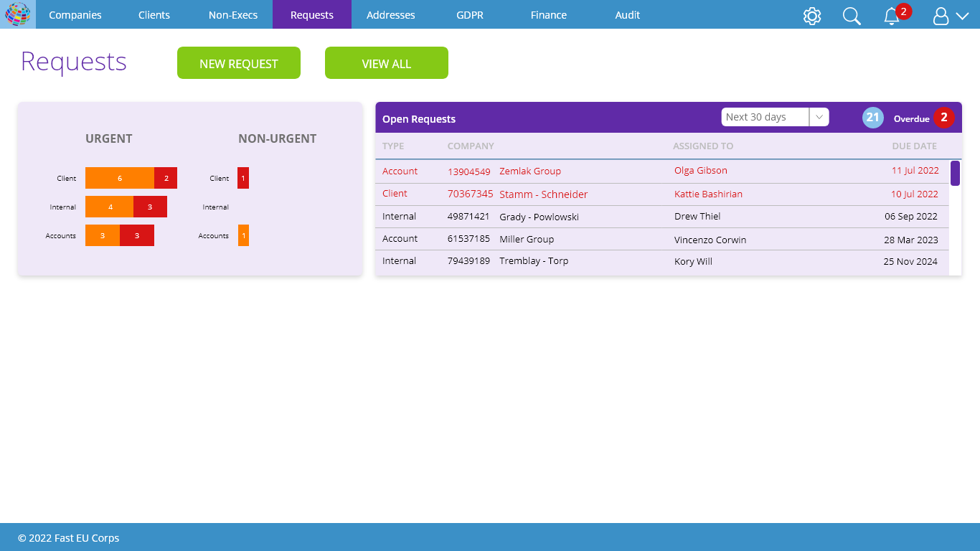Click due date 28 Mar 2023

point(911,240)
